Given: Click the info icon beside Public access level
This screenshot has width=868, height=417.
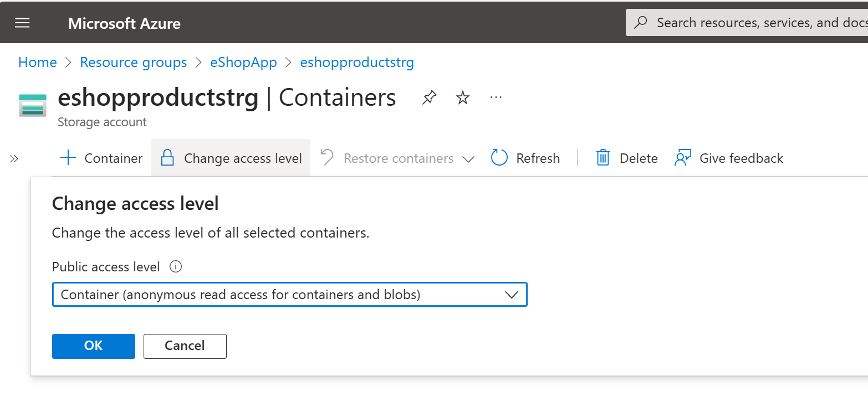Looking at the screenshot, I should click(176, 267).
